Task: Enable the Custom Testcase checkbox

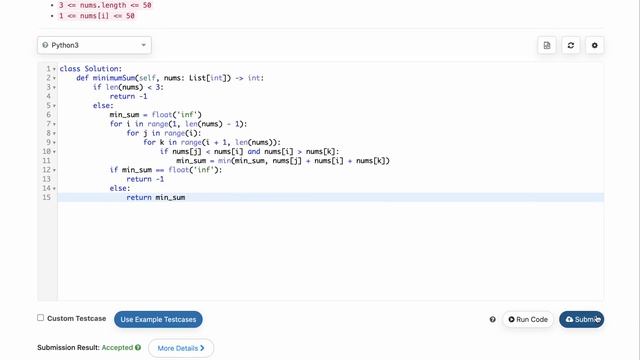Action: point(40,318)
